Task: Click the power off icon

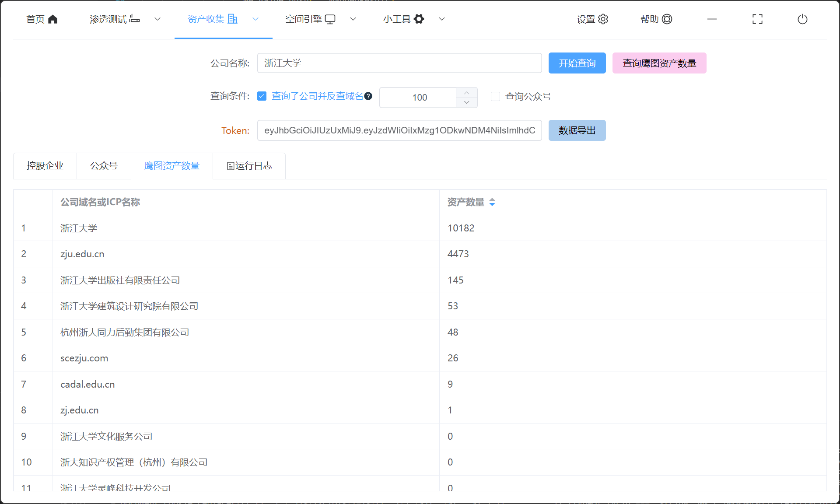Action: tap(802, 19)
